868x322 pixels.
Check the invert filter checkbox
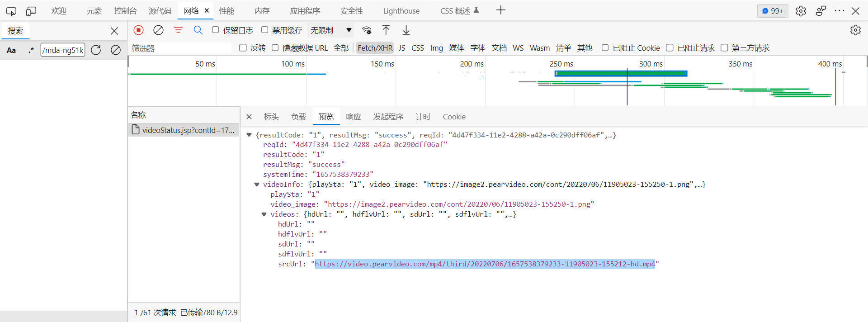click(243, 47)
